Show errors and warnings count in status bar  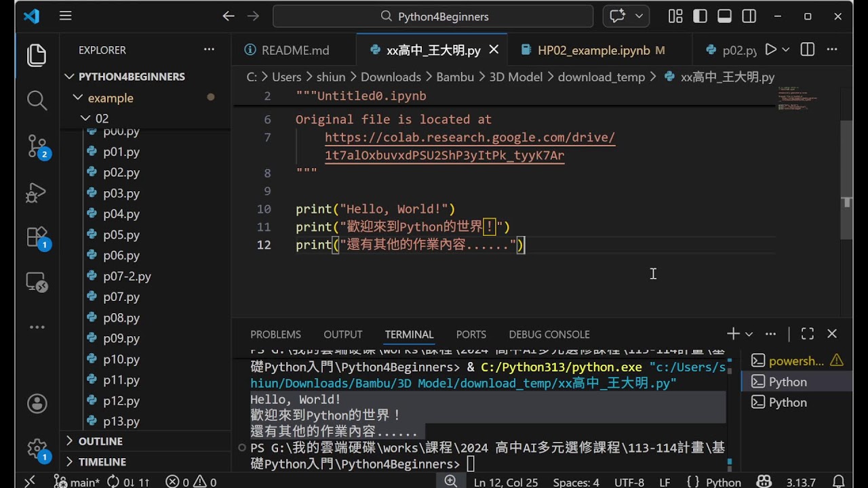191,482
